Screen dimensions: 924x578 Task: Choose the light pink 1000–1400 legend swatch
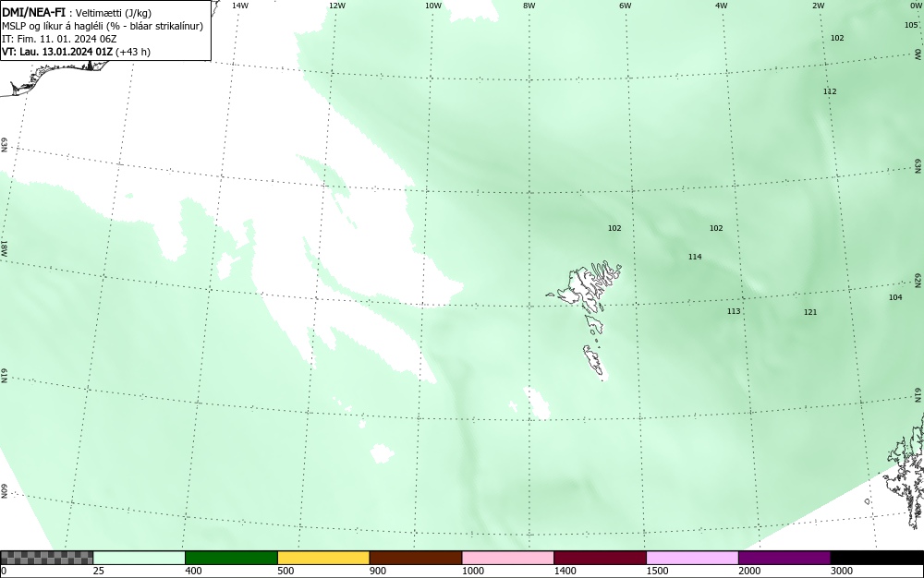tap(508, 558)
